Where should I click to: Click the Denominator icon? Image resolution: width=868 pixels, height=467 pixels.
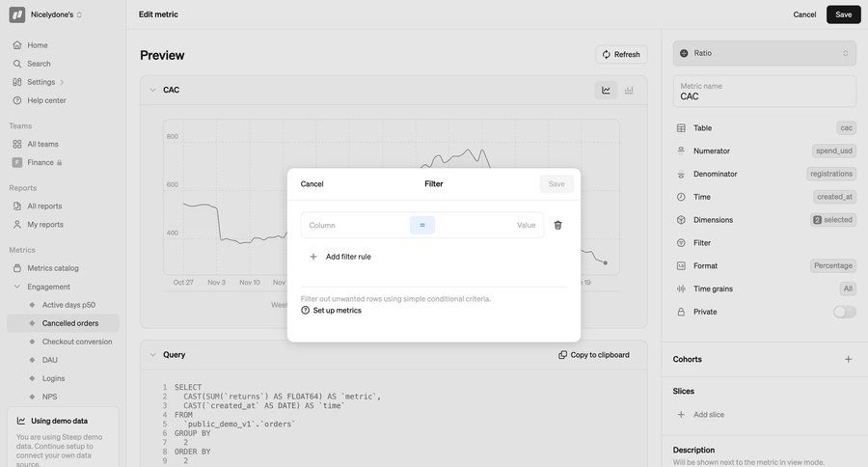tap(681, 174)
